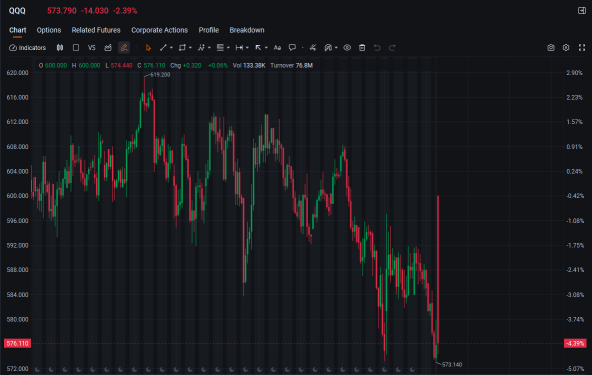Click the eraser brush tool

pyautogui.click(x=313, y=48)
